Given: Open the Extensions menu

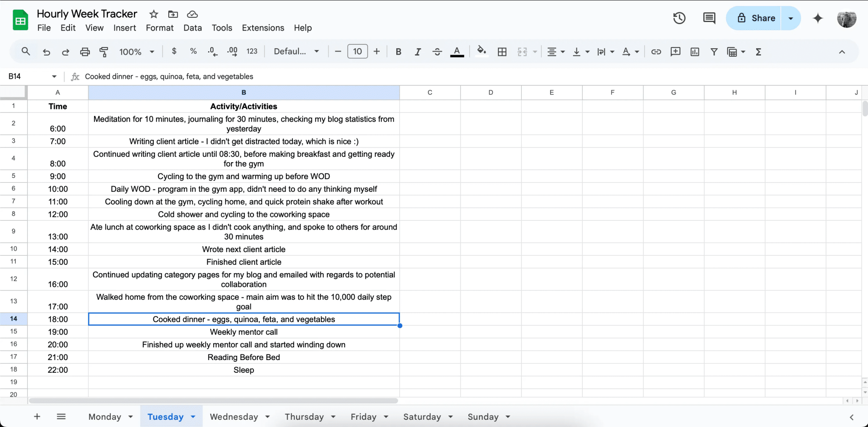Looking at the screenshot, I should point(263,28).
